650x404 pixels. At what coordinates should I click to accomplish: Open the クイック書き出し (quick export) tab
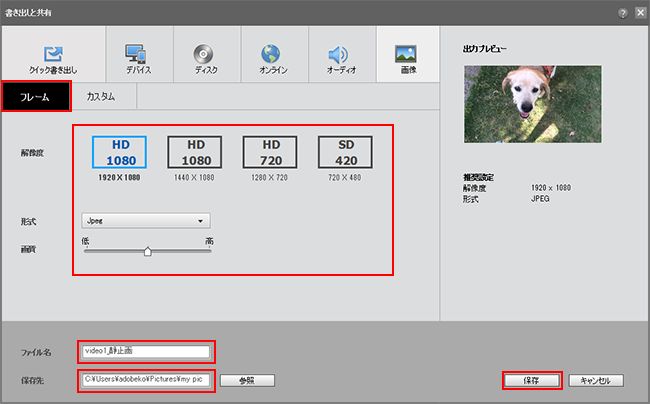[53, 55]
